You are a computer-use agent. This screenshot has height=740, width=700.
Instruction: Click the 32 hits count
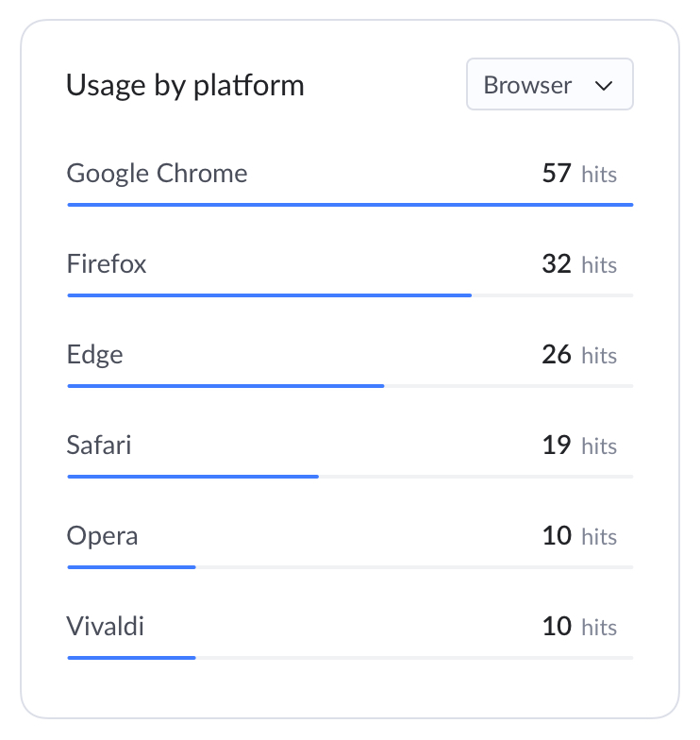(579, 264)
